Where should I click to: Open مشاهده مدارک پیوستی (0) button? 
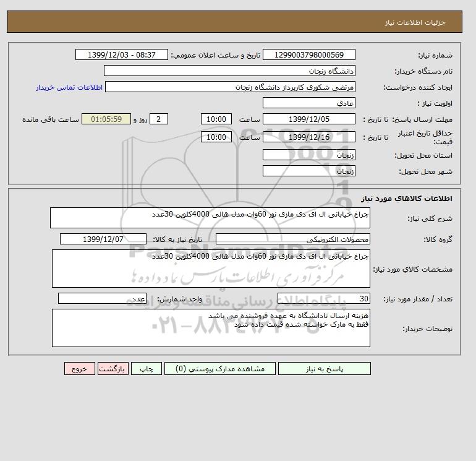point(220,369)
